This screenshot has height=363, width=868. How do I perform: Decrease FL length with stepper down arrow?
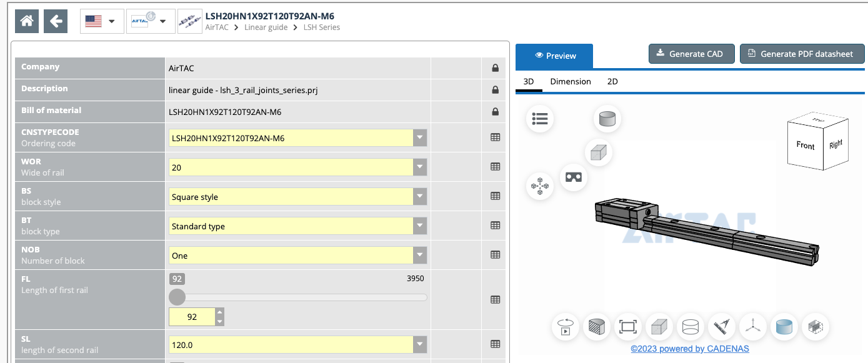click(x=219, y=321)
